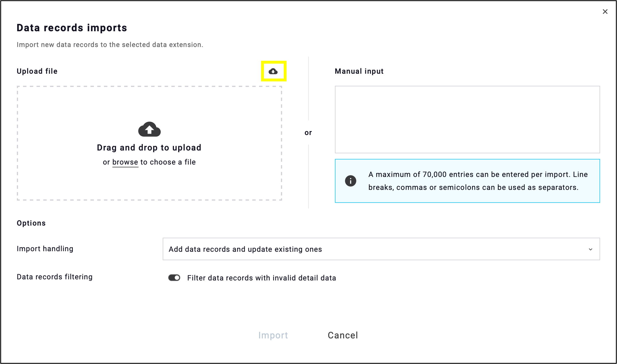
Task: Click the browse link to choose a file
Action: [x=125, y=162]
